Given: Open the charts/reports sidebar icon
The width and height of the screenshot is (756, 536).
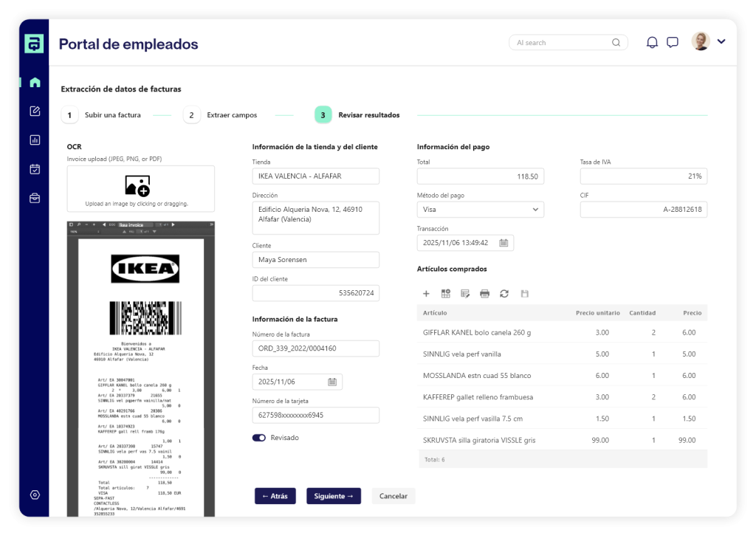Looking at the screenshot, I should pyautogui.click(x=35, y=140).
